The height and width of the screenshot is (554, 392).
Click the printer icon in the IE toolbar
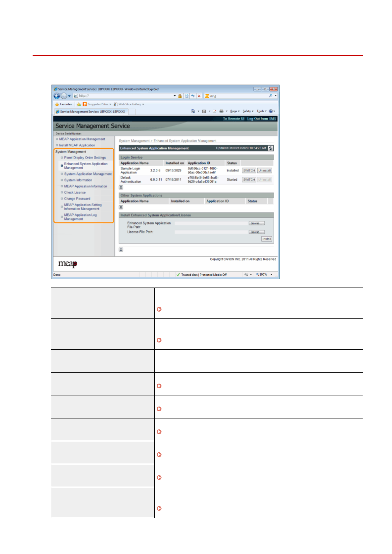222,111
